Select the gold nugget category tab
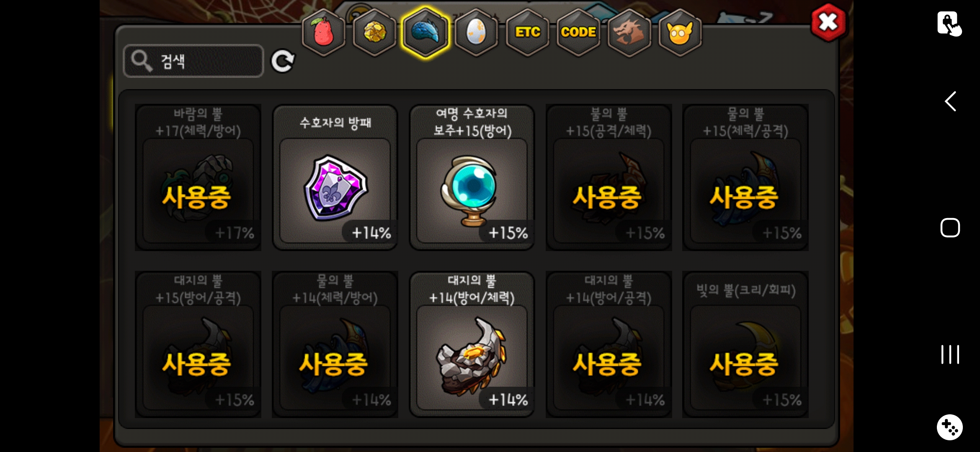 tap(374, 33)
